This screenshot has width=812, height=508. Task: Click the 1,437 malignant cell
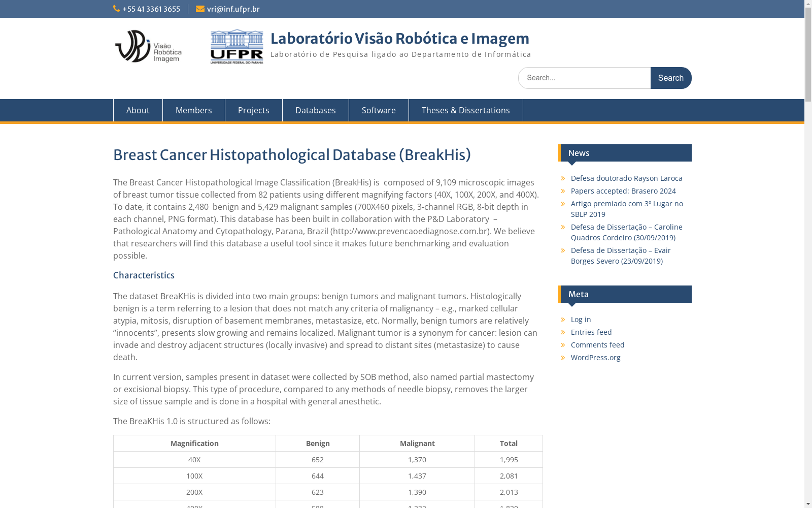click(417, 476)
